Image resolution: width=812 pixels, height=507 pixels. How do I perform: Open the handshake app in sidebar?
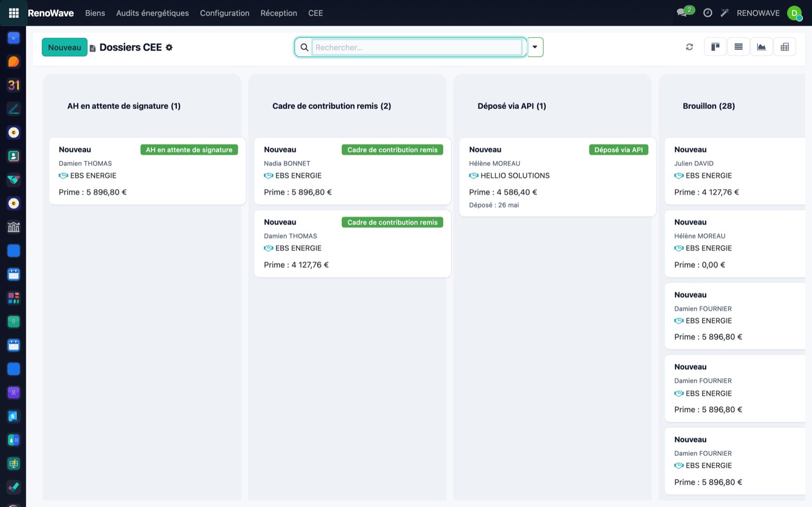point(14,180)
